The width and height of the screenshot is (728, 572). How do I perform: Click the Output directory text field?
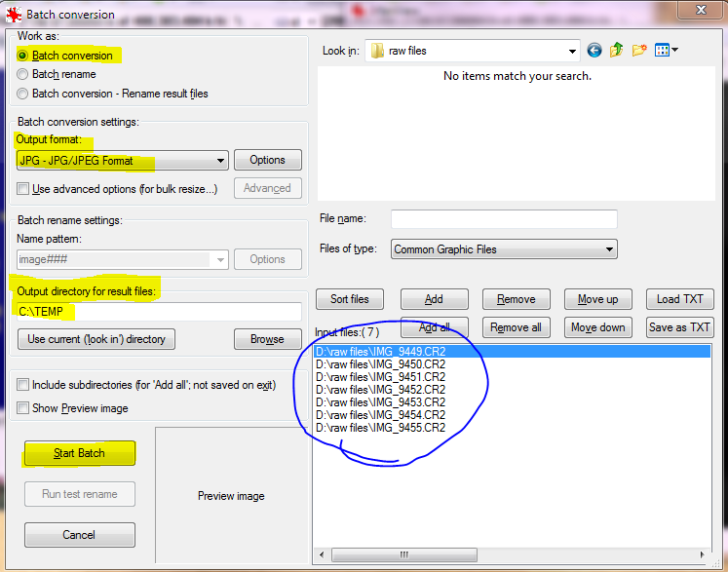click(x=159, y=312)
